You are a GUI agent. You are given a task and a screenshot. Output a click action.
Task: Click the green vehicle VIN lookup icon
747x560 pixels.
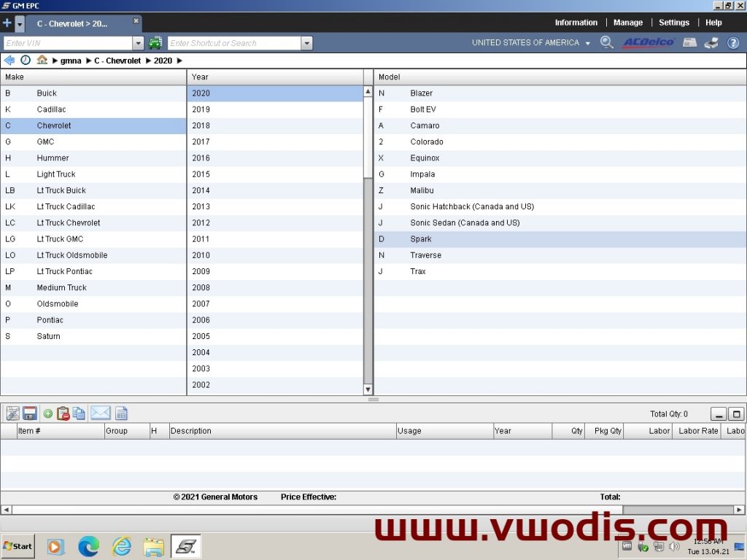155,43
